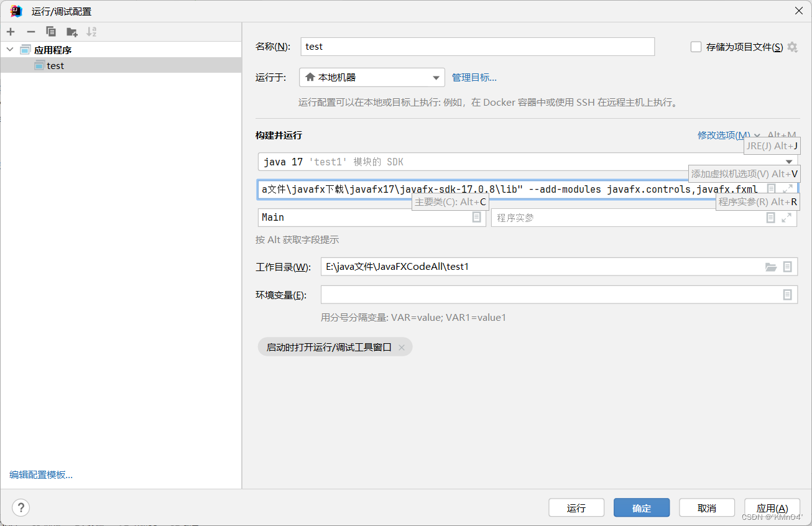Browse working directory folder
812x526 pixels.
coord(771,267)
